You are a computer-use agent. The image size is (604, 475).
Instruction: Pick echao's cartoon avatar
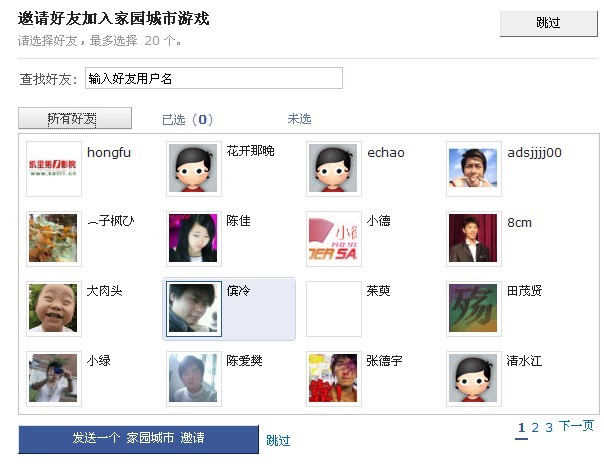pyautogui.click(x=333, y=169)
